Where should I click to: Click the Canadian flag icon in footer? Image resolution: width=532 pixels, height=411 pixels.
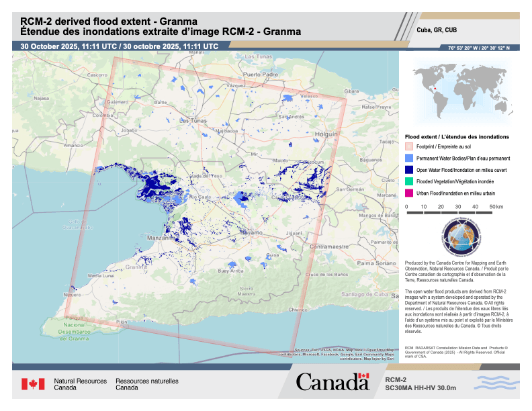pos(33,383)
